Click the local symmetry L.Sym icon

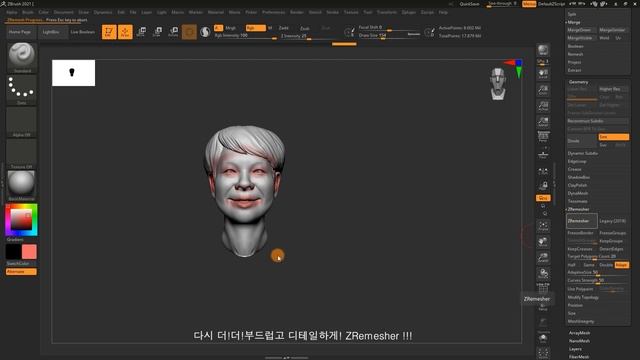coord(543,171)
